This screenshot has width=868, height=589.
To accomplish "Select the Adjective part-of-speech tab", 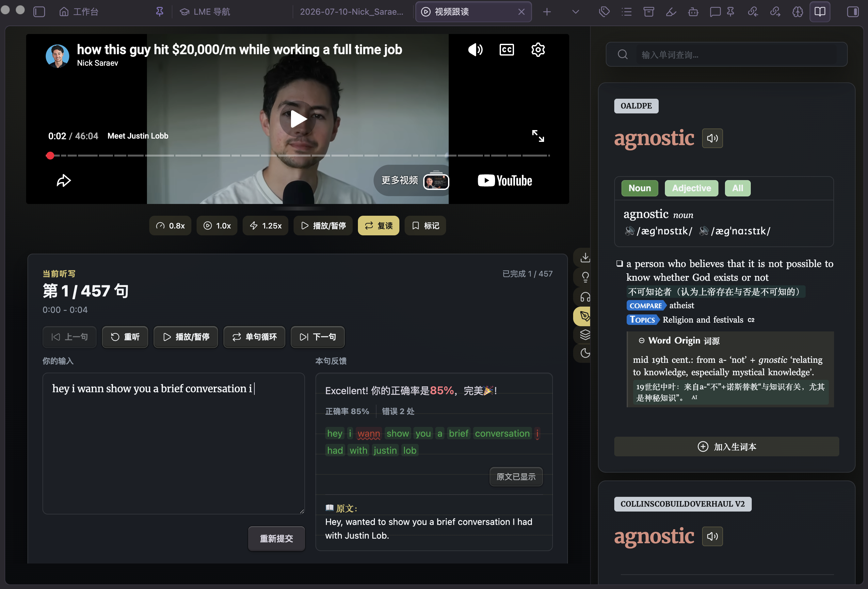I will [x=691, y=188].
